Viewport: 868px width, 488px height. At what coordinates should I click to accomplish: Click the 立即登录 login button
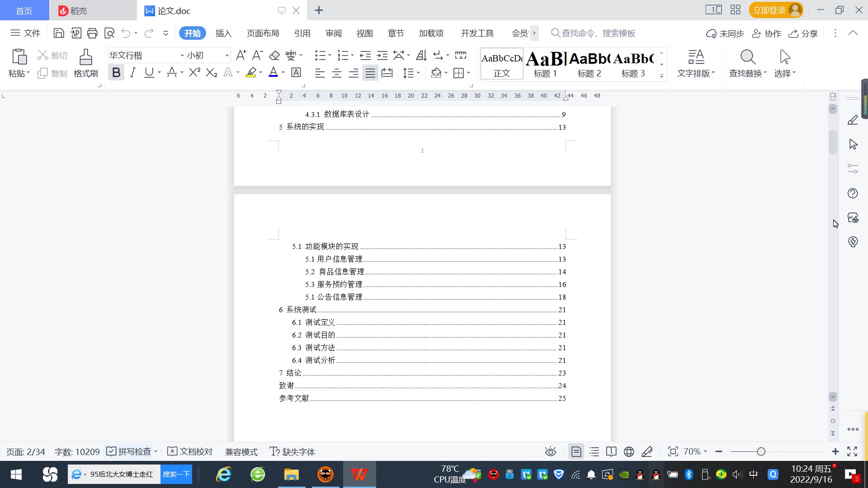click(769, 10)
